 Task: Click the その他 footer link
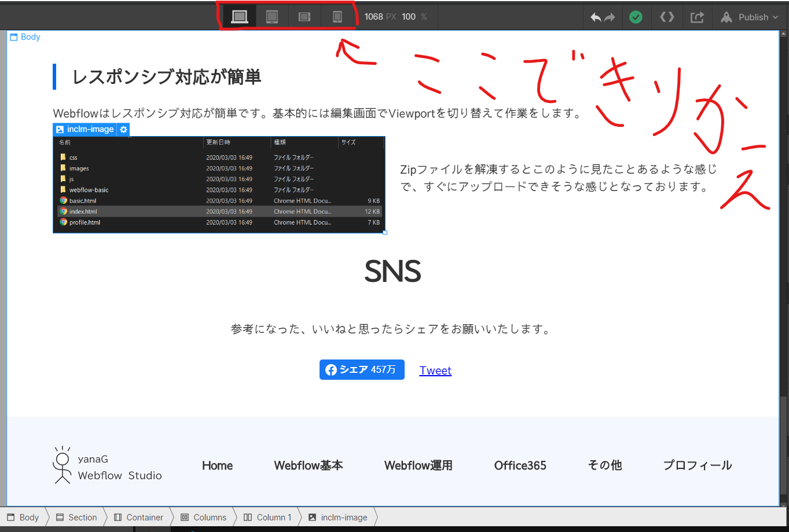tap(605, 465)
